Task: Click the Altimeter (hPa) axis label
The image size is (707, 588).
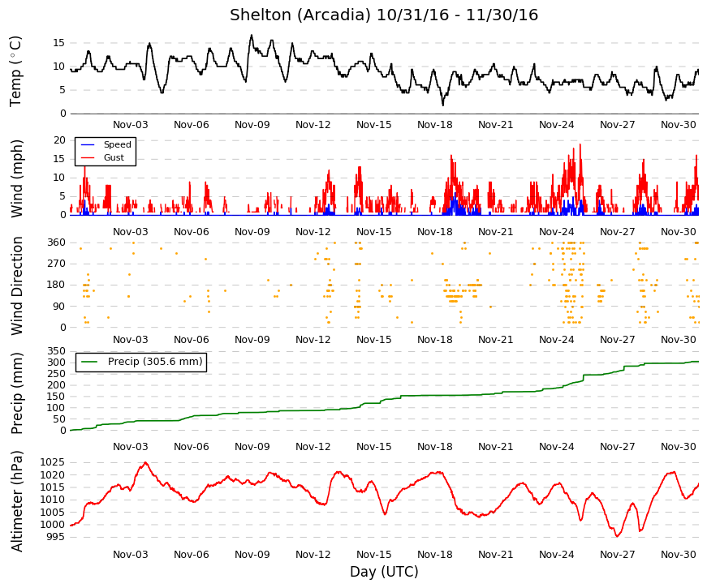Action: (x=16, y=501)
